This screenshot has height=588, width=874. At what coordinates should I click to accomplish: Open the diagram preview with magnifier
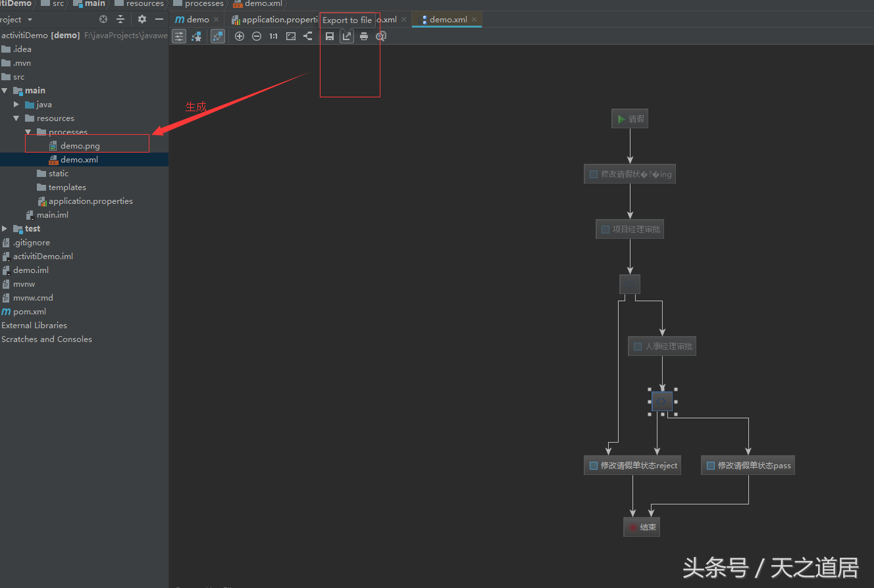381,36
